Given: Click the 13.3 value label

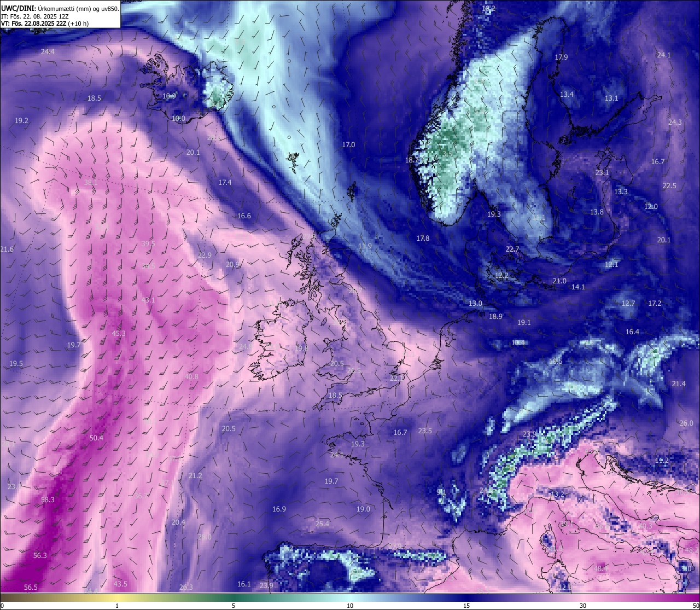Looking at the screenshot, I should pyautogui.click(x=621, y=192).
